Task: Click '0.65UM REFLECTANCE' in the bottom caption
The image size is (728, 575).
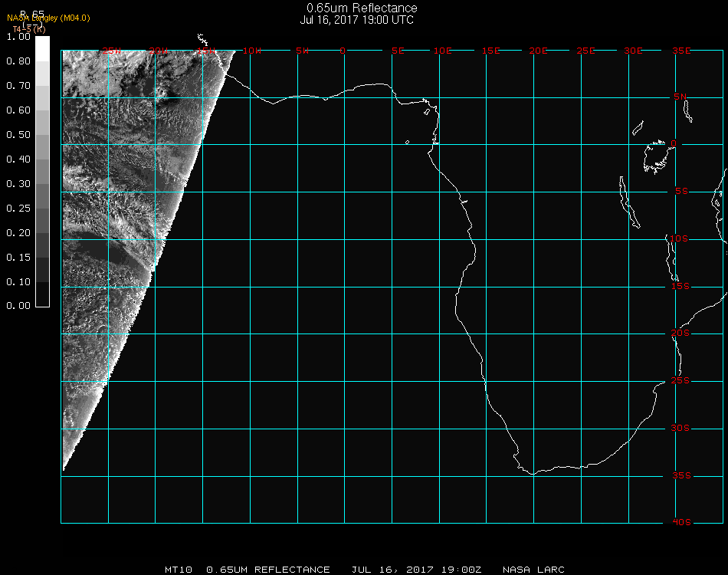Action: pos(268,570)
